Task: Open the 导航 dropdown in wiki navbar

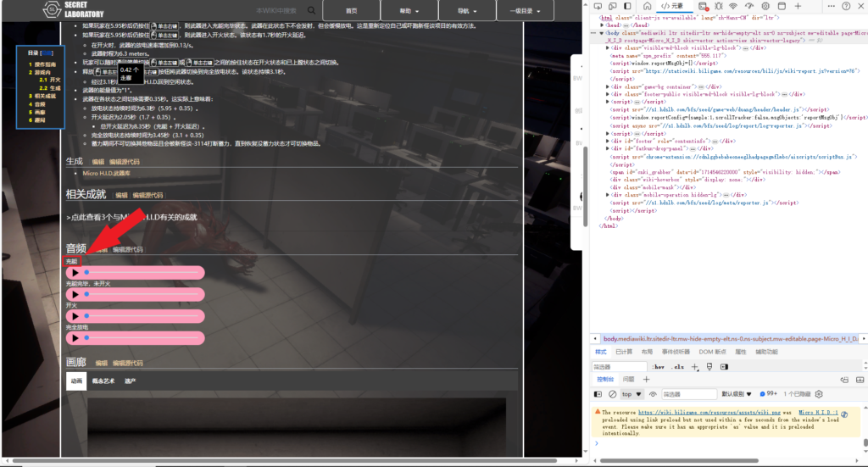Action: (467, 10)
